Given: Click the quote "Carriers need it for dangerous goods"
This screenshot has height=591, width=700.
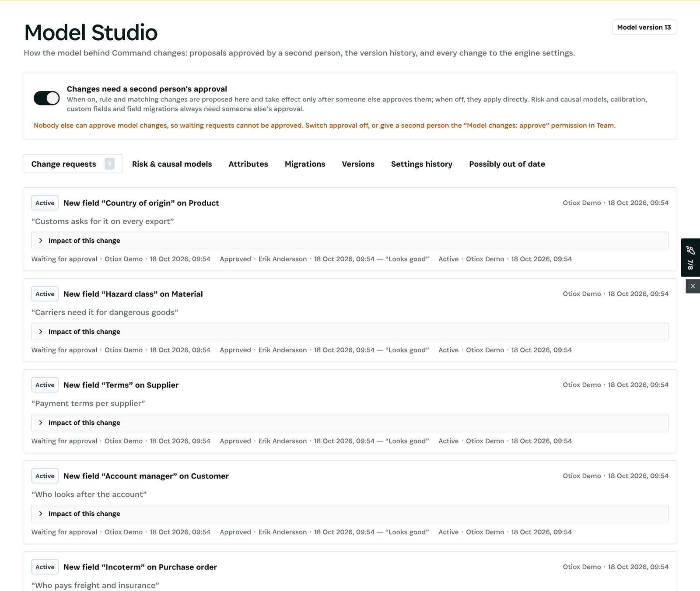Looking at the screenshot, I should pos(105,312).
